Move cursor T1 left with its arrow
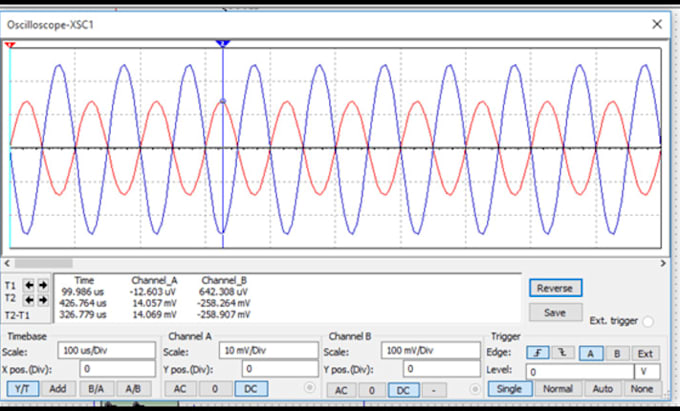680x411 pixels. pos(29,285)
